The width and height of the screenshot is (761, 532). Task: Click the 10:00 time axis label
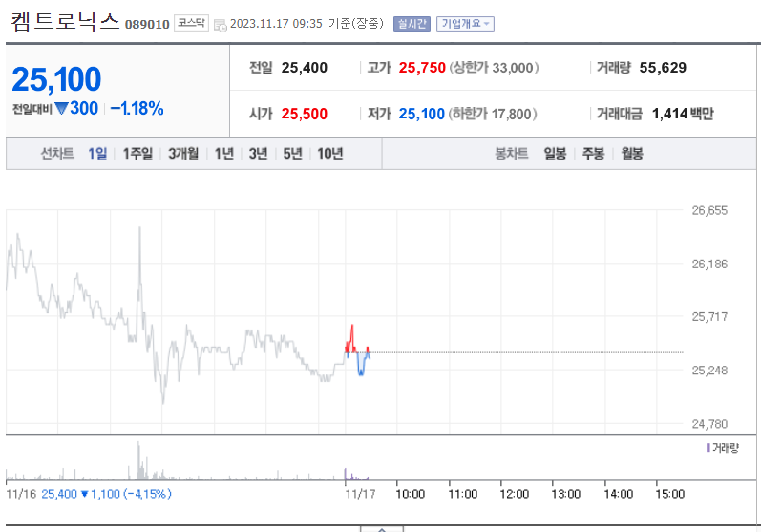(x=411, y=494)
